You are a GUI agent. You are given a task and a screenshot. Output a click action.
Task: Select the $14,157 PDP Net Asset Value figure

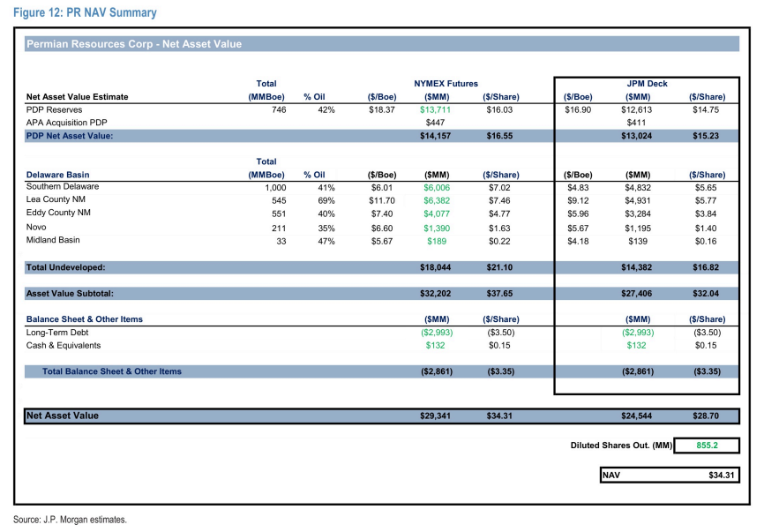(435, 136)
